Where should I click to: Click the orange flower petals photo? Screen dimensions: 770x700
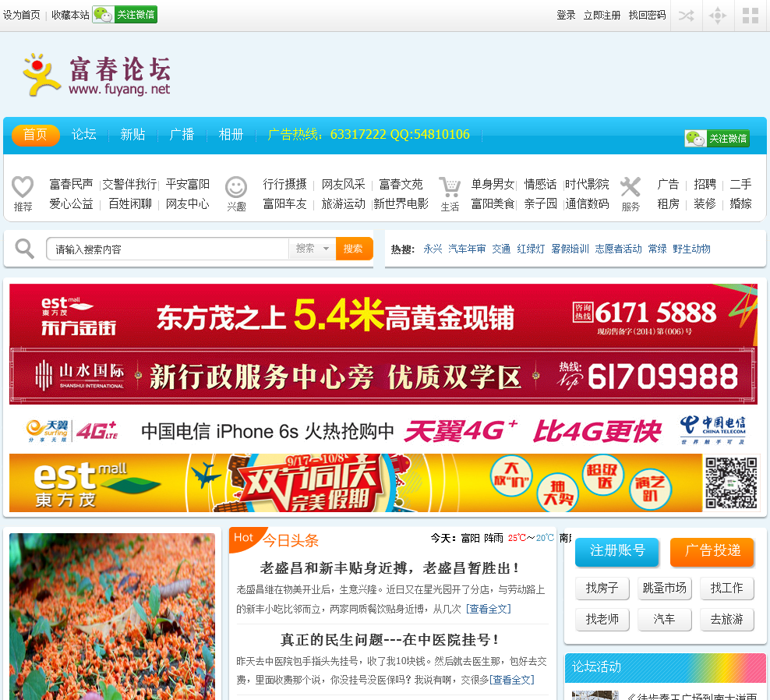click(x=112, y=617)
